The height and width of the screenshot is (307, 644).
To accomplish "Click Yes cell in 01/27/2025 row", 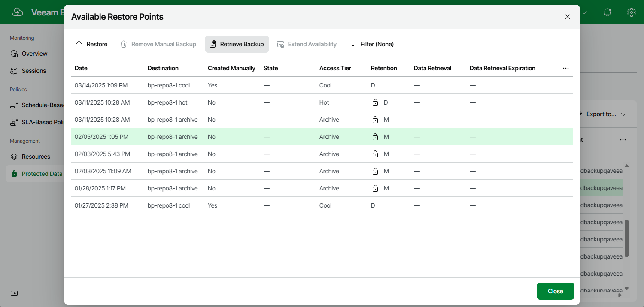I will (213, 205).
